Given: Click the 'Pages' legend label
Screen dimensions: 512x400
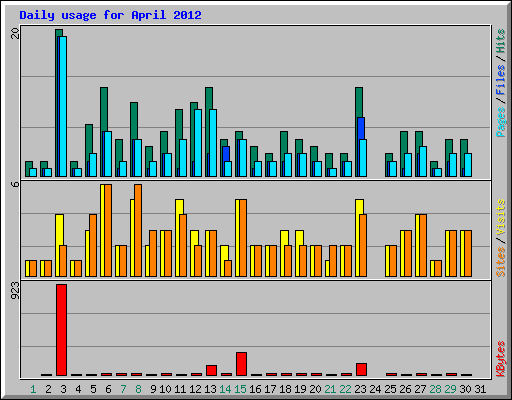Looking at the screenshot, I should tap(500, 122).
